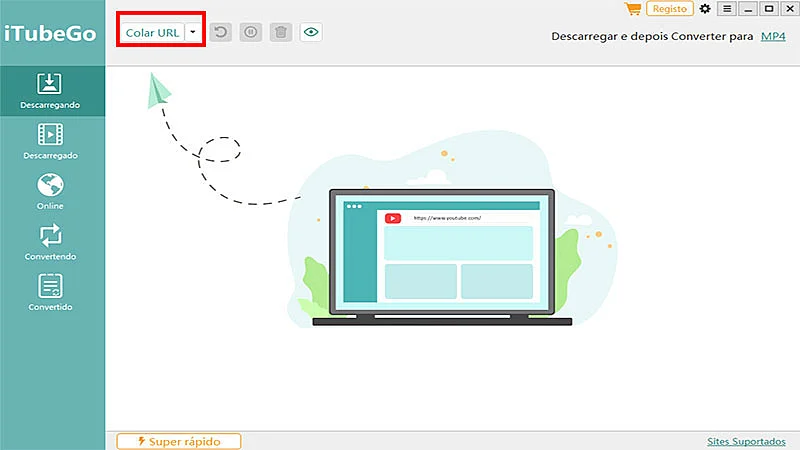Open the Online browser section
The image size is (800, 450).
(50, 192)
